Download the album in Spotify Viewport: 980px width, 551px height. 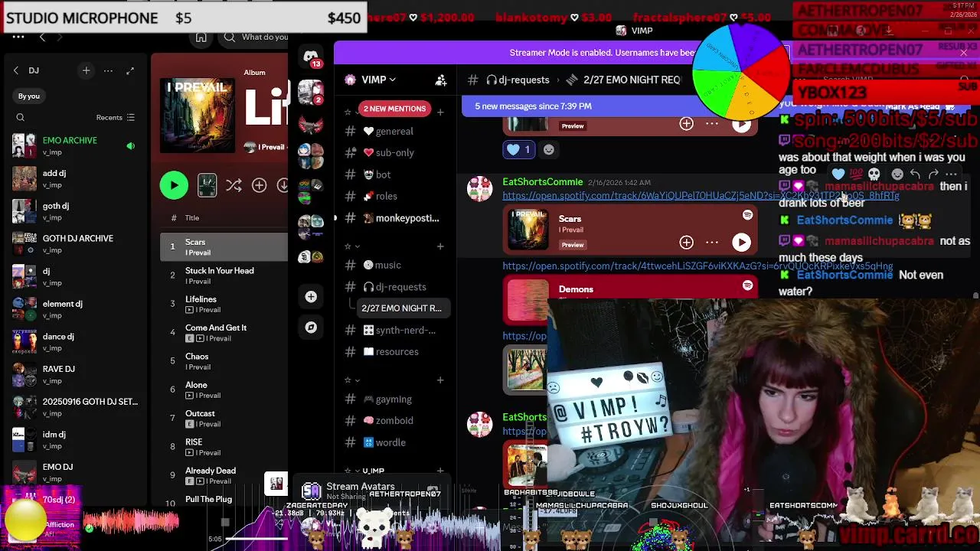(283, 185)
